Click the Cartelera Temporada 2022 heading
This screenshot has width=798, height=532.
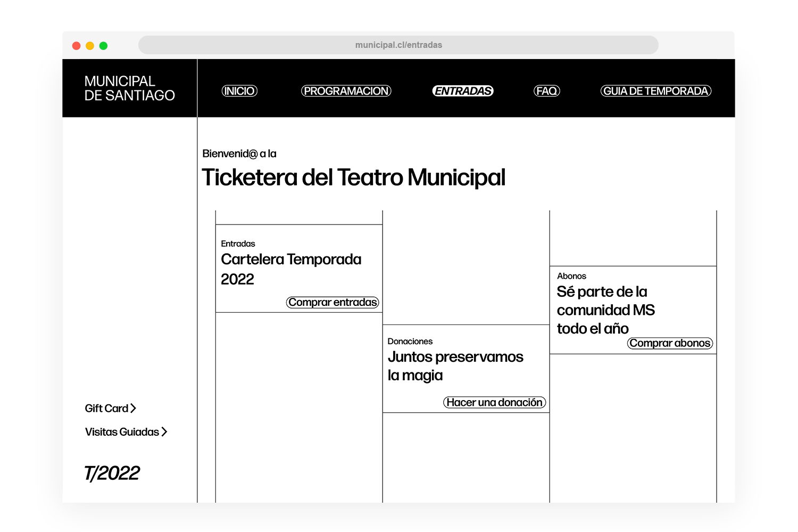(291, 269)
